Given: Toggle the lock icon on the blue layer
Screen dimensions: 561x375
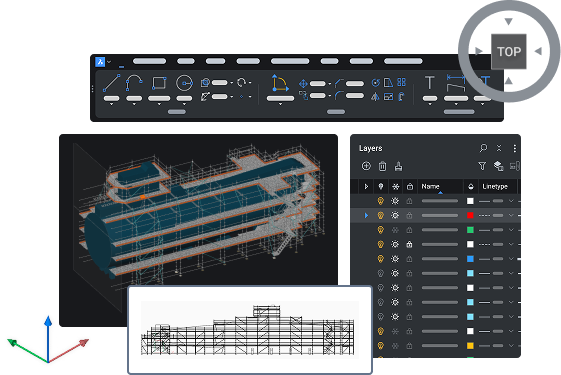Looking at the screenshot, I should pos(409,259).
